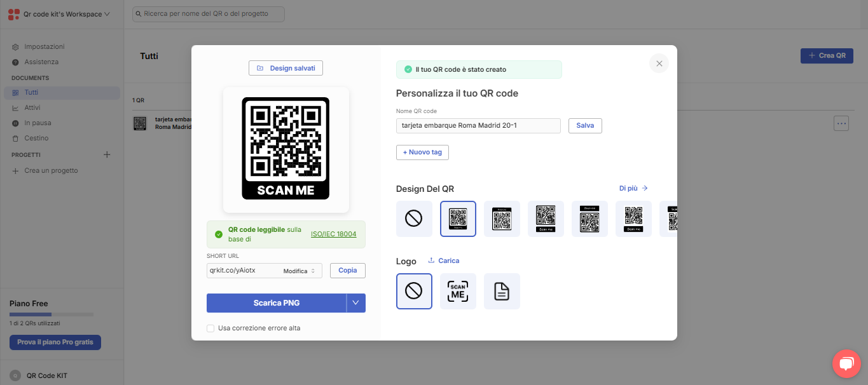Add a tag with '+ Nuovo tag'

click(422, 152)
